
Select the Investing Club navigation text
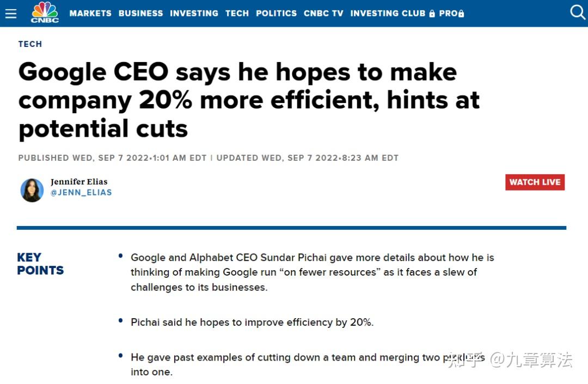388,14
